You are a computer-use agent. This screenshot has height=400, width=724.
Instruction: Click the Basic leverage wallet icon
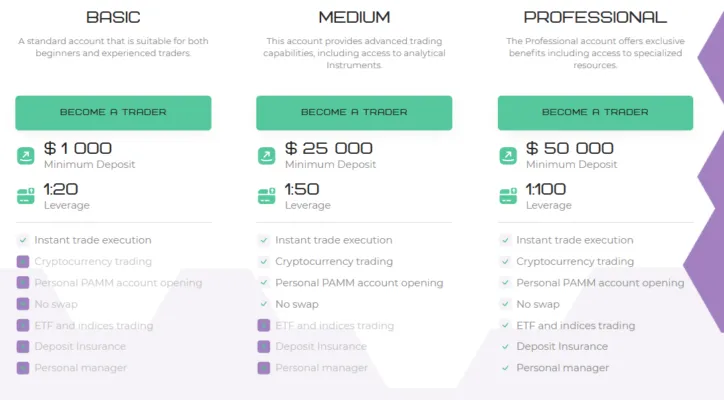(x=25, y=196)
